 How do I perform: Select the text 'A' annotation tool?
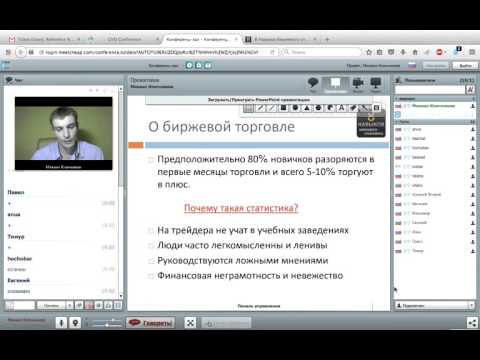click(341, 108)
